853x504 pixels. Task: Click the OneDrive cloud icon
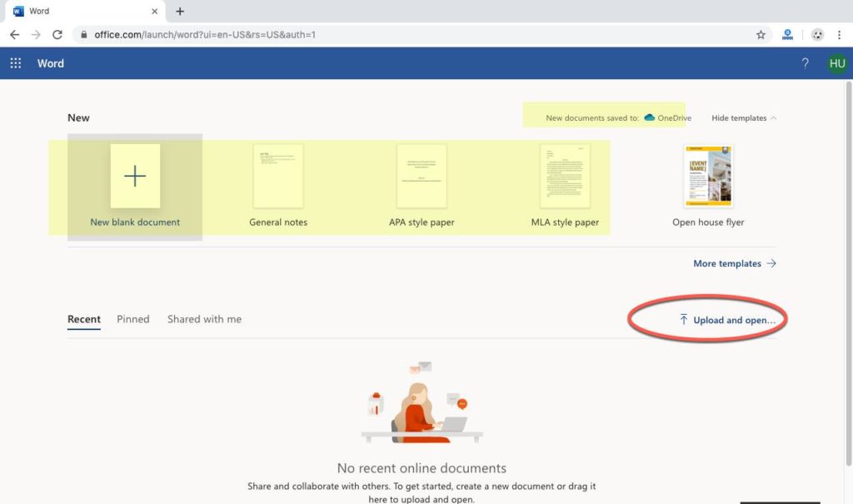click(649, 117)
